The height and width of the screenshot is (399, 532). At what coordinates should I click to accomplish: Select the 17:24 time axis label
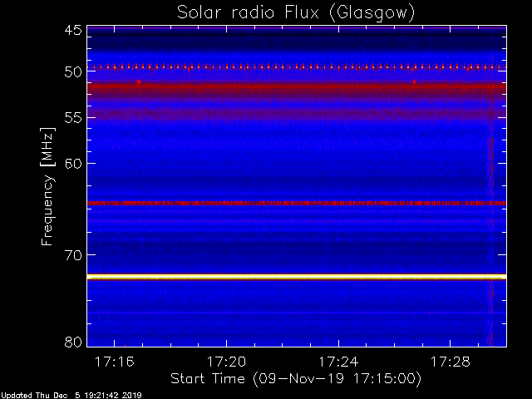tap(338, 362)
